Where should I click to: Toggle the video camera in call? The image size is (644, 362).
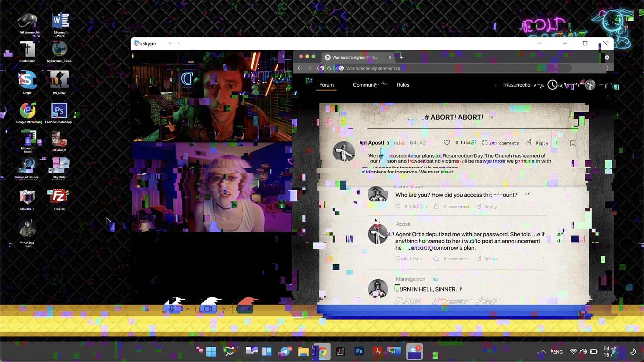pyautogui.click(x=208, y=309)
